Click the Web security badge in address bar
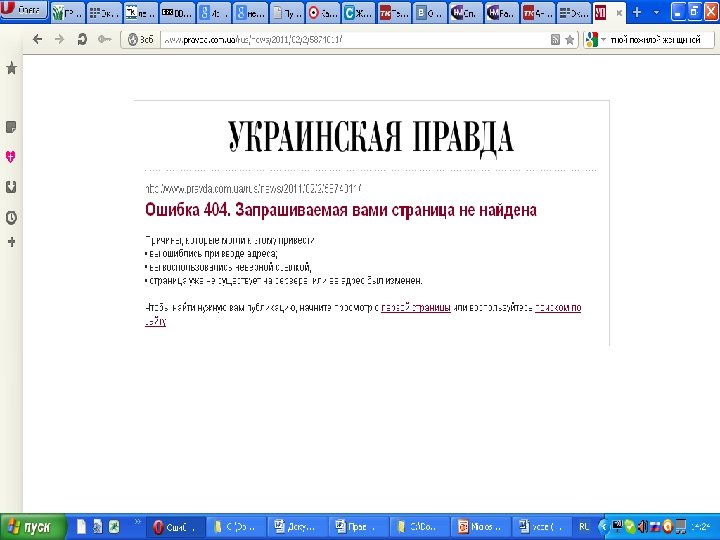Image resolution: width=720 pixels, height=540 pixels. coord(141,40)
